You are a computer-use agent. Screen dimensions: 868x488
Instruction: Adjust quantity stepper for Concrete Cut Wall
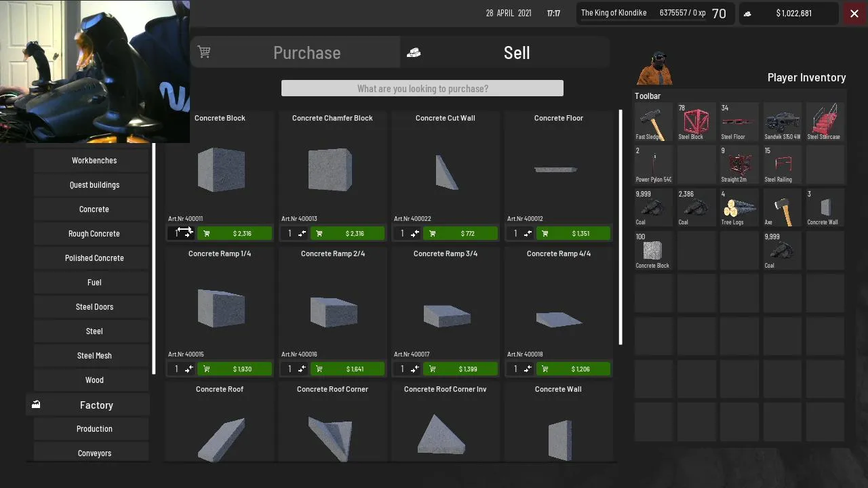coord(408,233)
